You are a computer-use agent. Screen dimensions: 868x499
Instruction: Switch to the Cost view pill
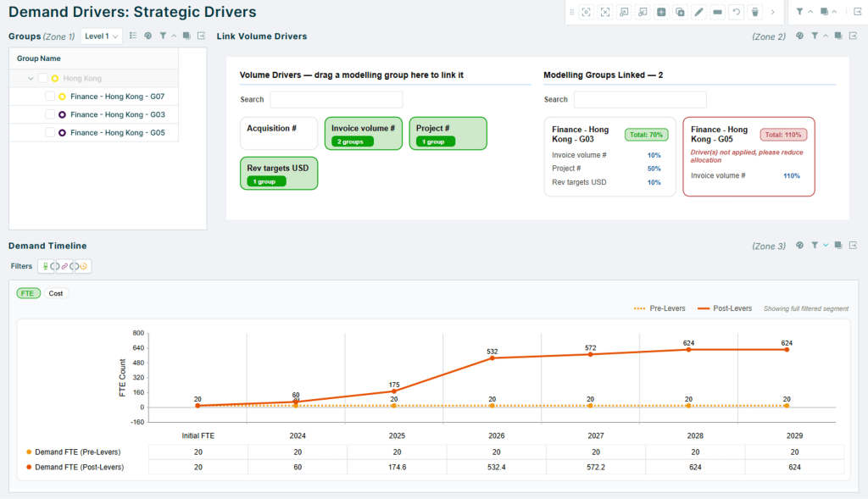click(56, 293)
